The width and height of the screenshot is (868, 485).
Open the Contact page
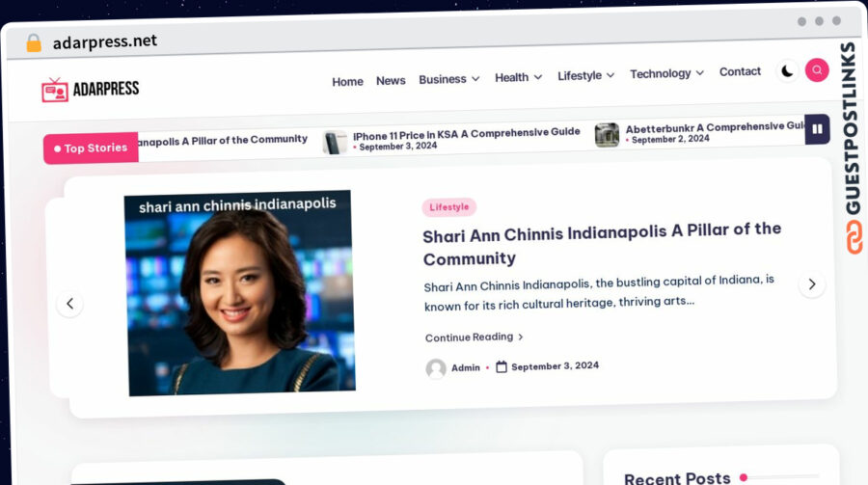740,71
